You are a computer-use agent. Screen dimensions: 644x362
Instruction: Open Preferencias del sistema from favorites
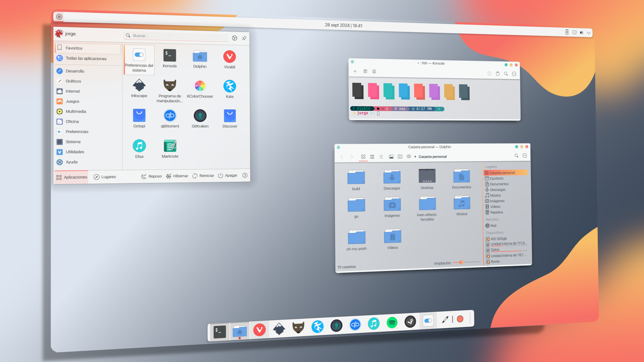pos(139,60)
